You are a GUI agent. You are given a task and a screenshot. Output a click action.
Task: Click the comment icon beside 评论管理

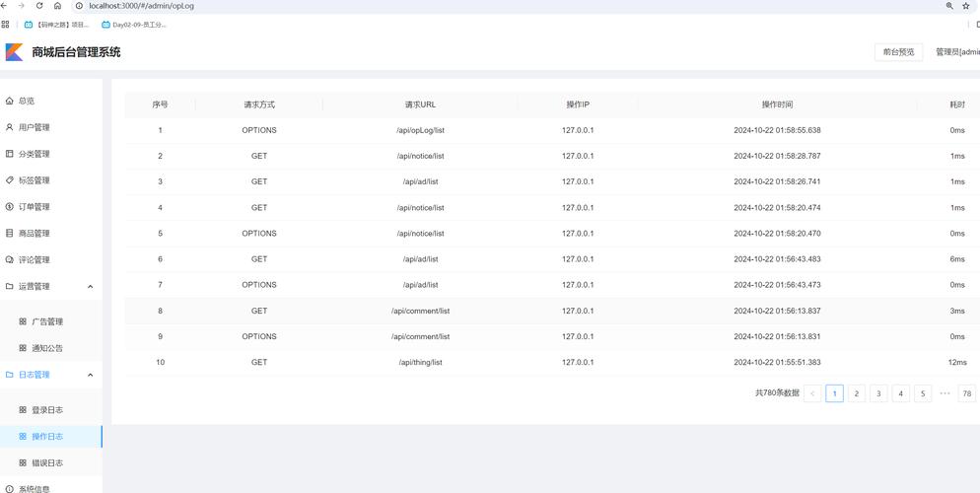click(10, 260)
